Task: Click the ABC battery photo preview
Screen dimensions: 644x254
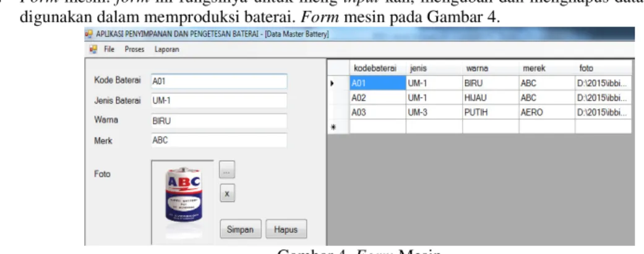Action: coord(183,201)
